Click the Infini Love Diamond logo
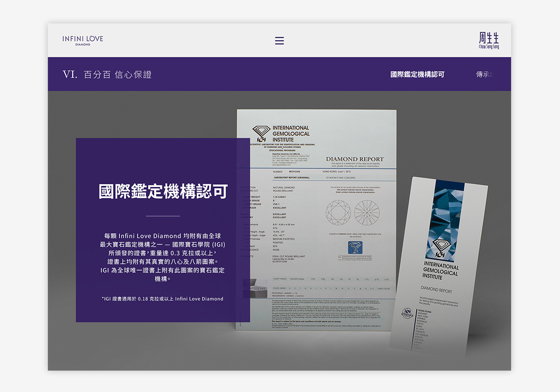 82,40
